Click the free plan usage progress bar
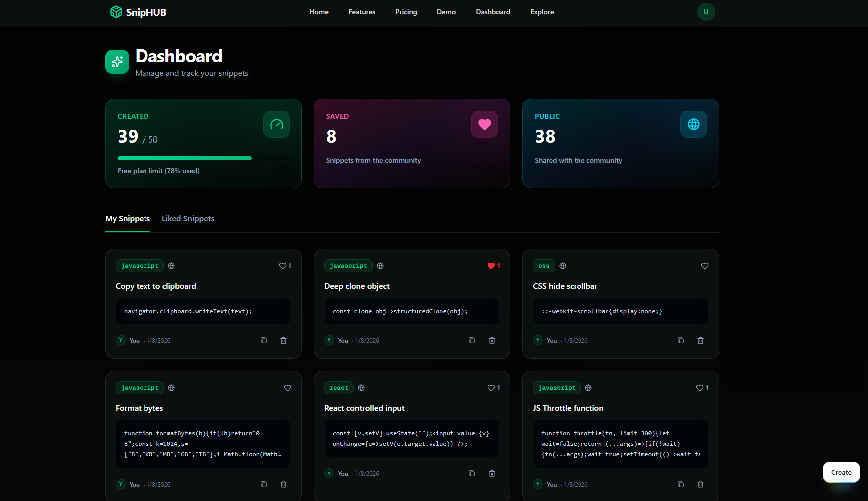Image resolution: width=868 pixels, height=501 pixels. click(203, 158)
